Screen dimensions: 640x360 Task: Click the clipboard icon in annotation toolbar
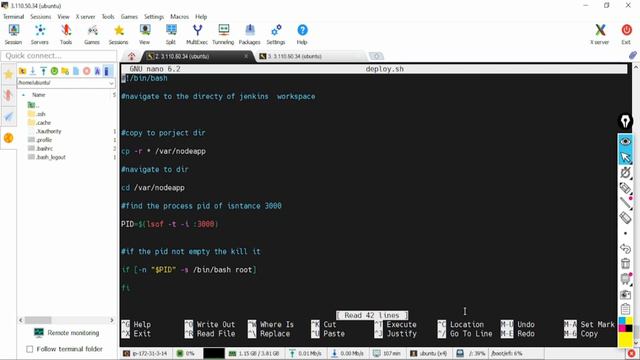click(x=625, y=309)
